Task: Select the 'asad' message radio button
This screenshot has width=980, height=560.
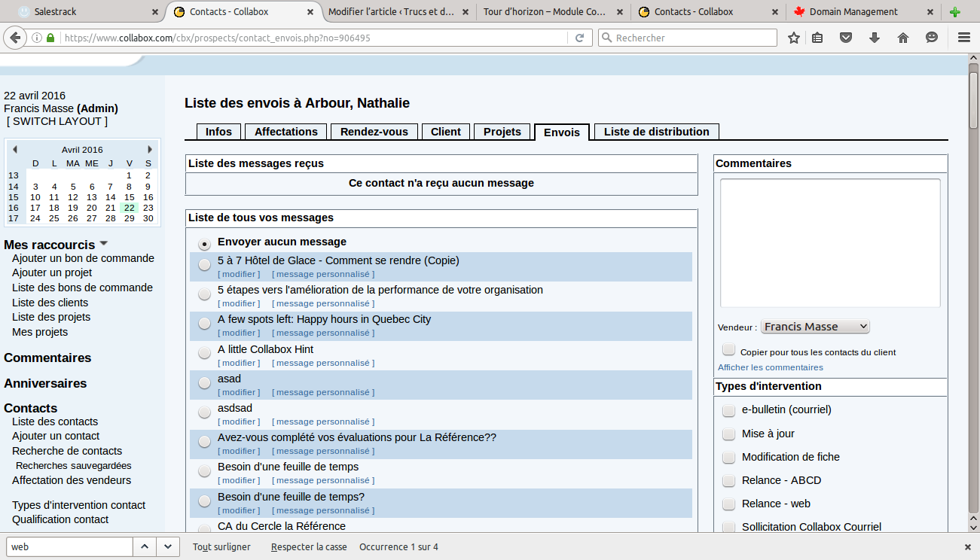Action: [x=204, y=382]
